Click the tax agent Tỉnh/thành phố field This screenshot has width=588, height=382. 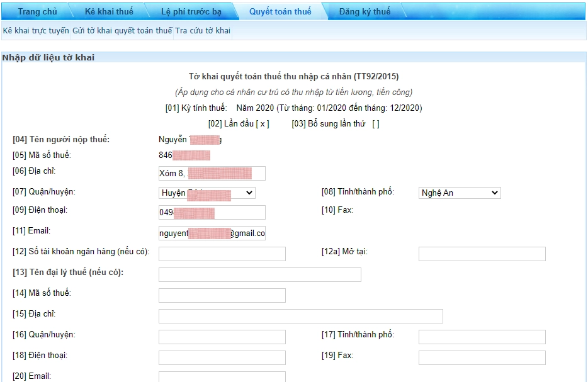click(482, 337)
